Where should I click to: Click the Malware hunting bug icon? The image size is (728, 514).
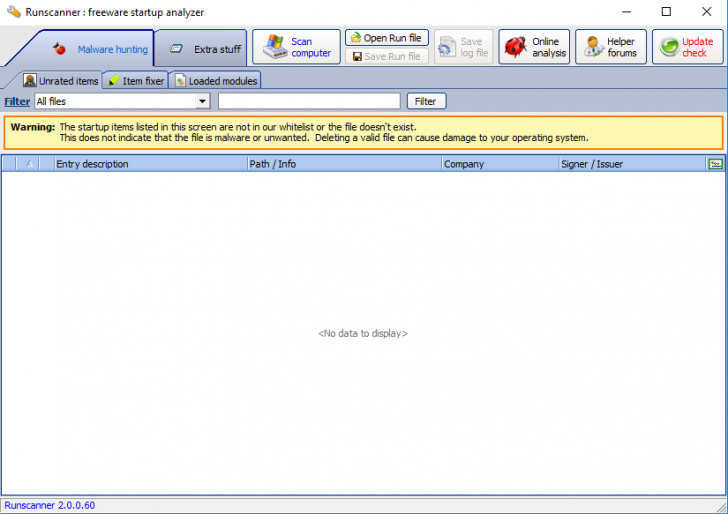(59, 48)
